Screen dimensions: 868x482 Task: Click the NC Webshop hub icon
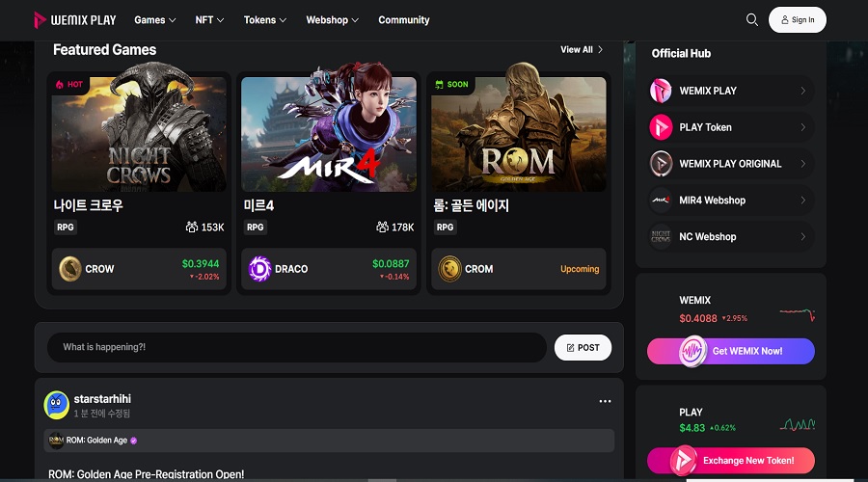(661, 237)
